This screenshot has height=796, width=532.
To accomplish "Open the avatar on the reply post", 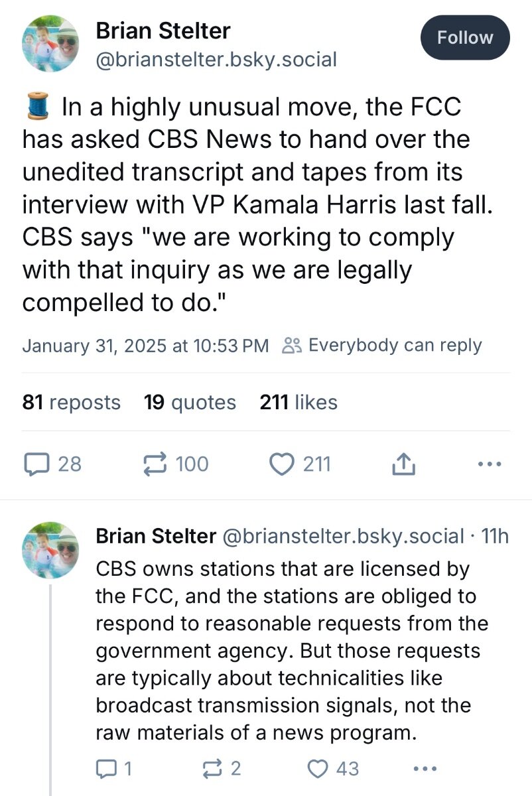I will [x=51, y=550].
